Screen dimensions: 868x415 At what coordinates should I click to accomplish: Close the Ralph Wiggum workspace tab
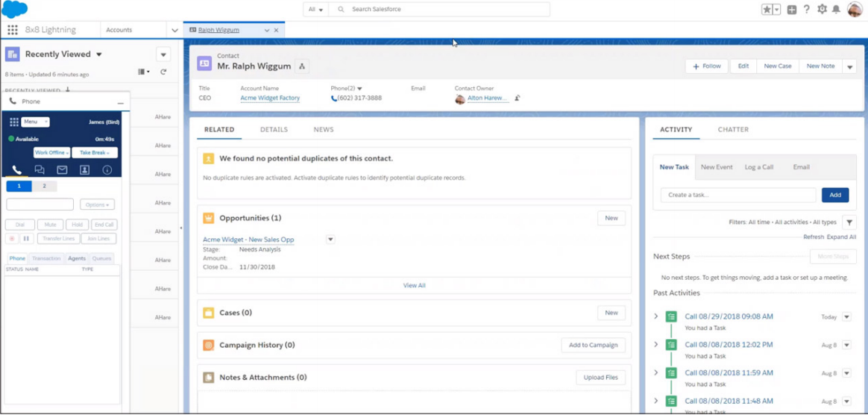pos(276,30)
